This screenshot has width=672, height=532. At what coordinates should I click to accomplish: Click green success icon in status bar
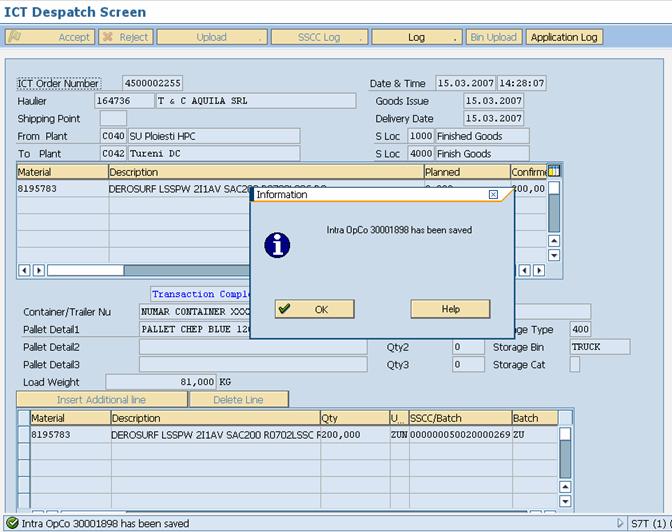click(x=11, y=523)
